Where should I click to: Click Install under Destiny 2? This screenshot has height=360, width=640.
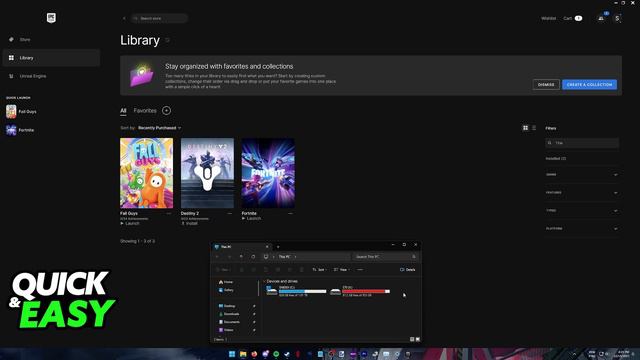click(x=189, y=223)
